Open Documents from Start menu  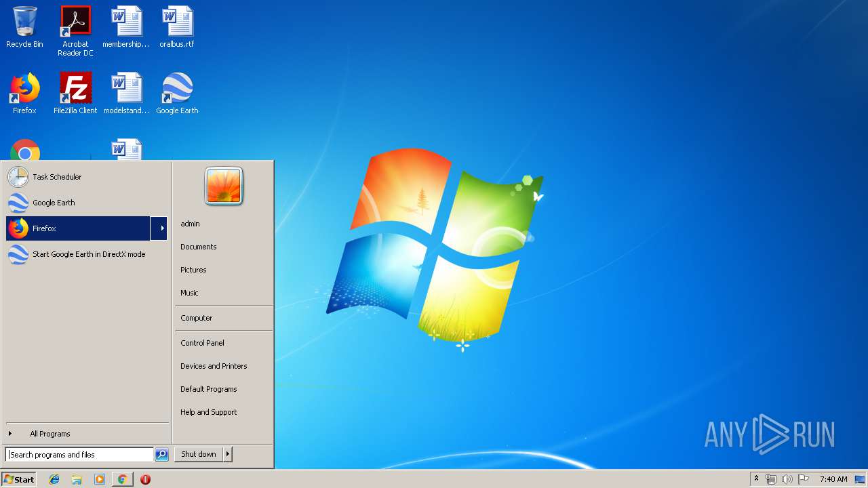point(199,247)
